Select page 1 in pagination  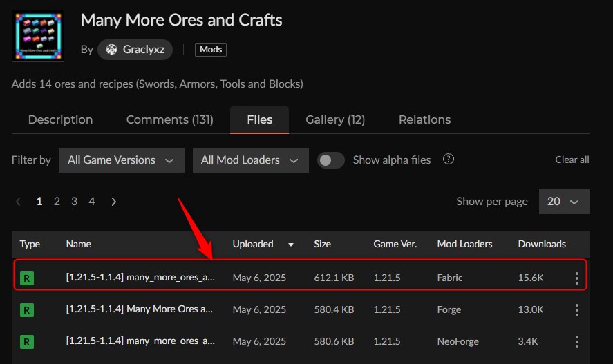tap(39, 202)
